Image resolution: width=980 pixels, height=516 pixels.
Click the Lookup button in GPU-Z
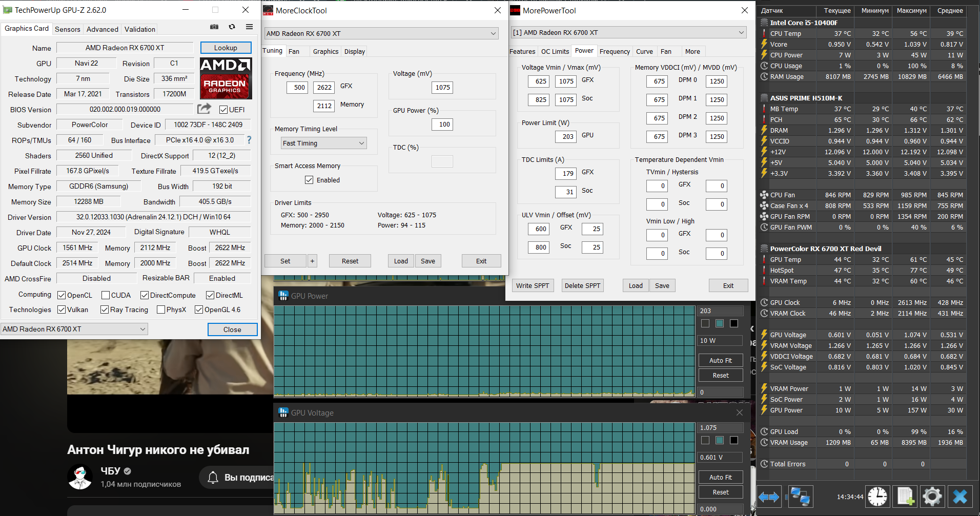tap(226, 48)
